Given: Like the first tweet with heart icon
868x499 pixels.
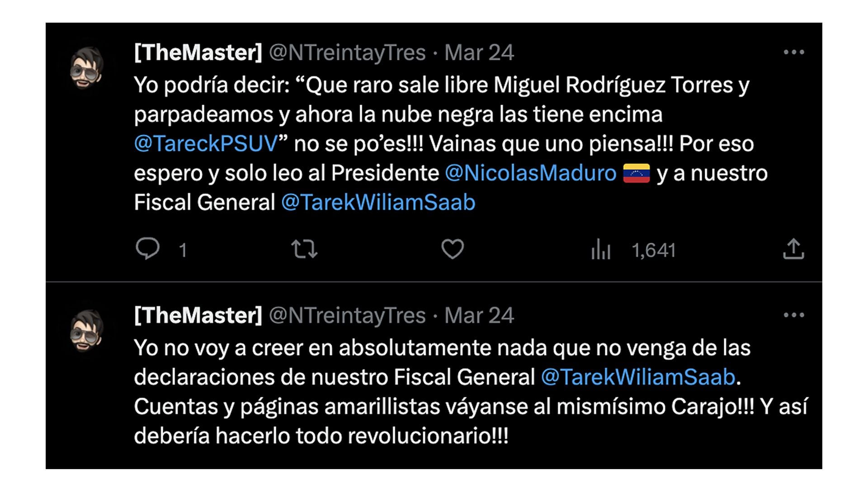Looking at the screenshot, I should tap(452, 249).
